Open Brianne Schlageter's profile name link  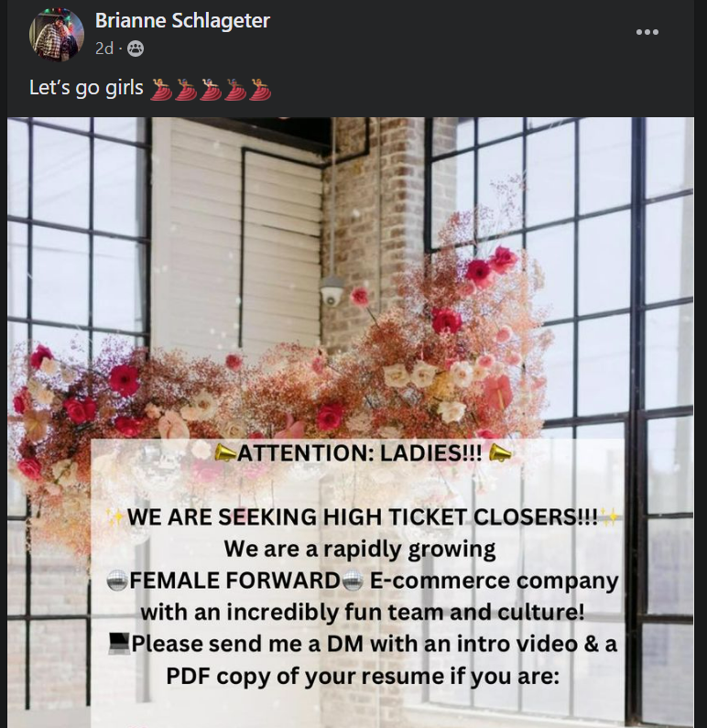pyautogui.click(x=182, y=20)
